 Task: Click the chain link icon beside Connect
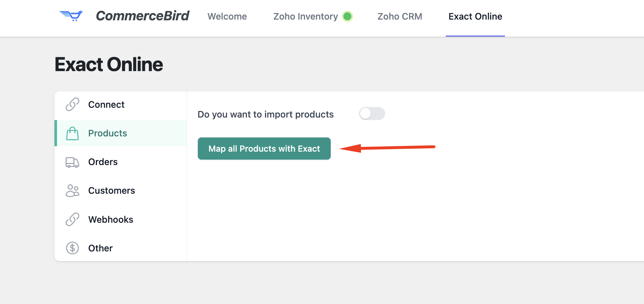pos(72,104)
